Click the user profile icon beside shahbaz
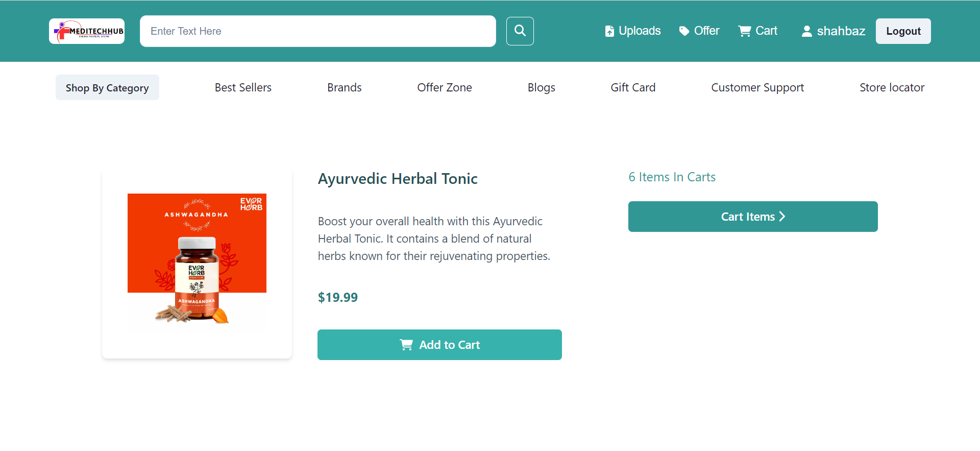The image size is (980, 451). [806, 31]
